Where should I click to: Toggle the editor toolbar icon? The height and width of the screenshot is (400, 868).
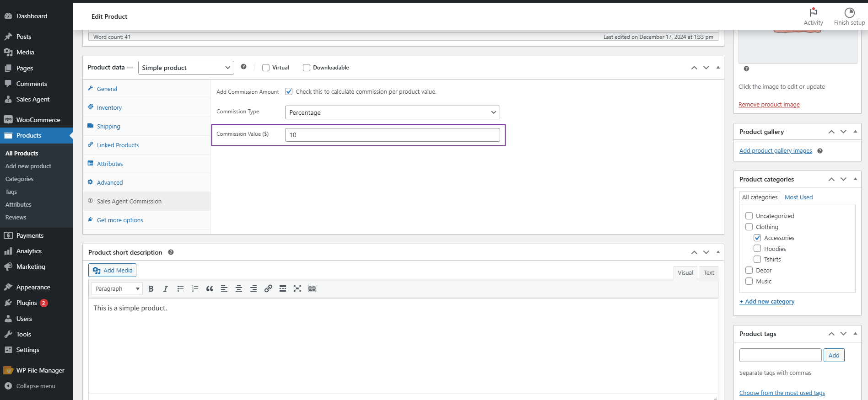click(x=312, y=288)
